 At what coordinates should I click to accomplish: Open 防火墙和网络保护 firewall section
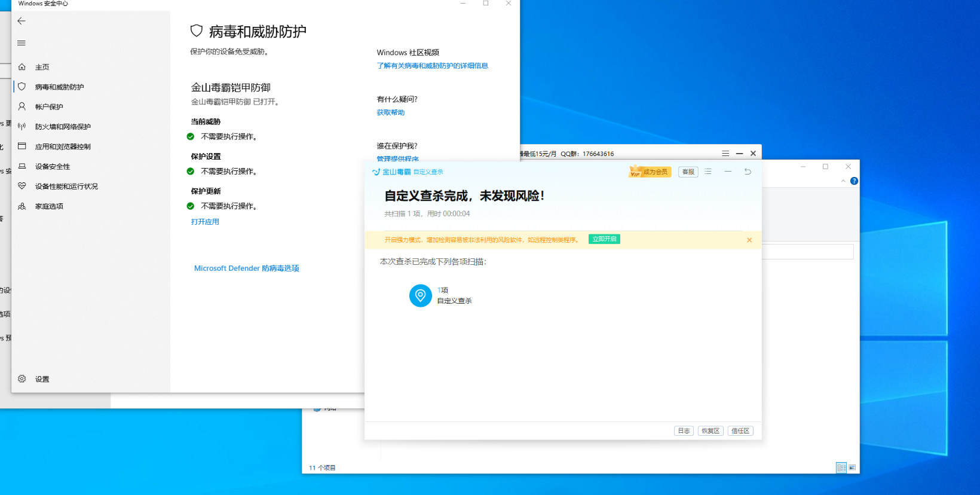pyautogui.click(x=63, y=127)
